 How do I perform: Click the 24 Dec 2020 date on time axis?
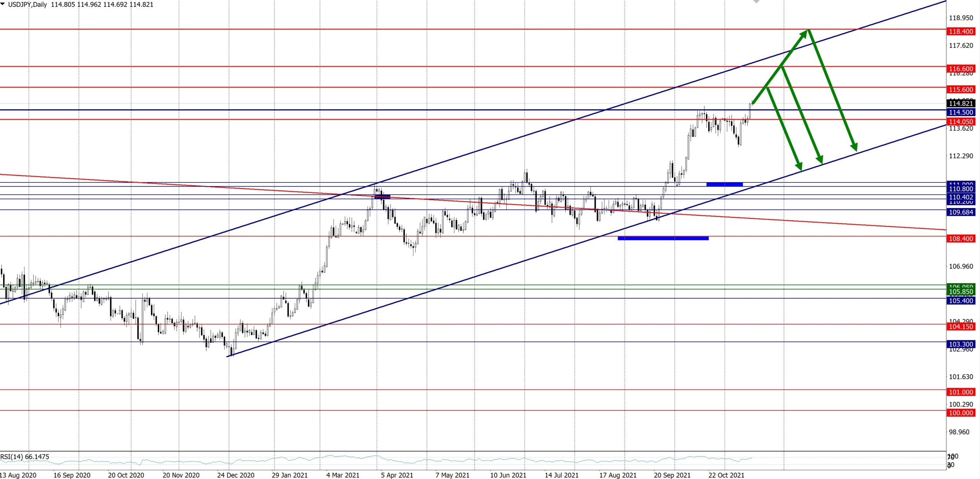click(x=235, y=475)
